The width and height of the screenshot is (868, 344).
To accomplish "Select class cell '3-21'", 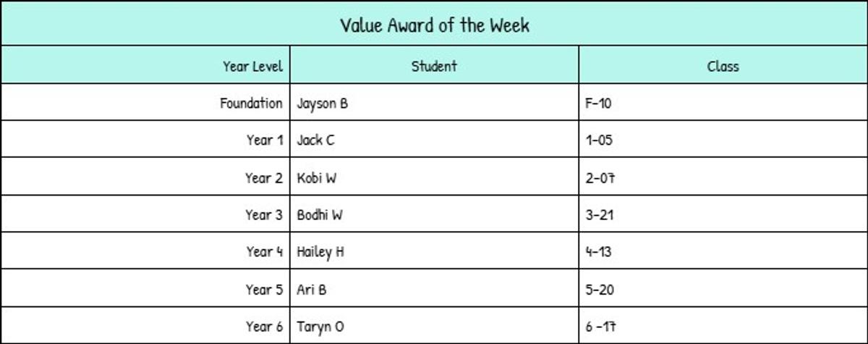I will [x=600, y=215].
